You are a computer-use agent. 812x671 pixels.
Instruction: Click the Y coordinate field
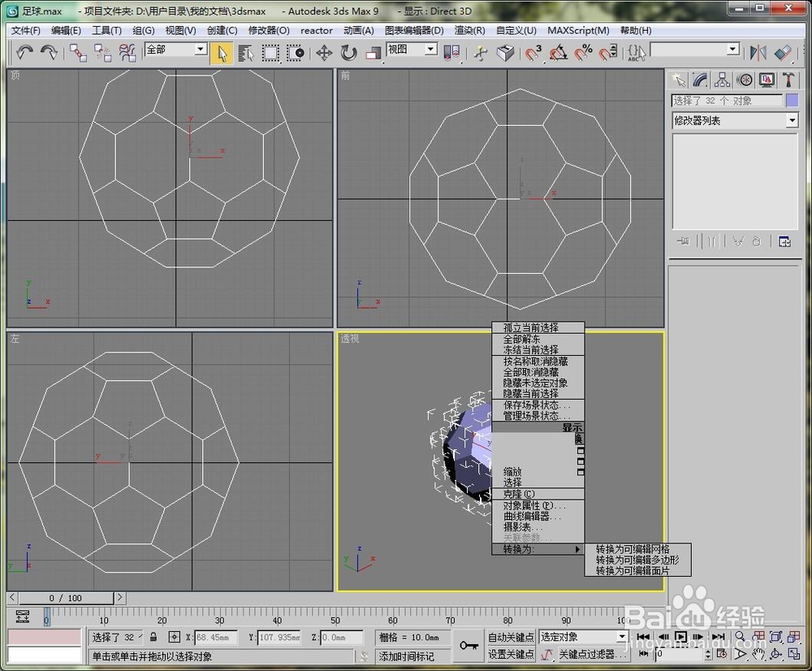pyautogui.click(x=279, y=638)
